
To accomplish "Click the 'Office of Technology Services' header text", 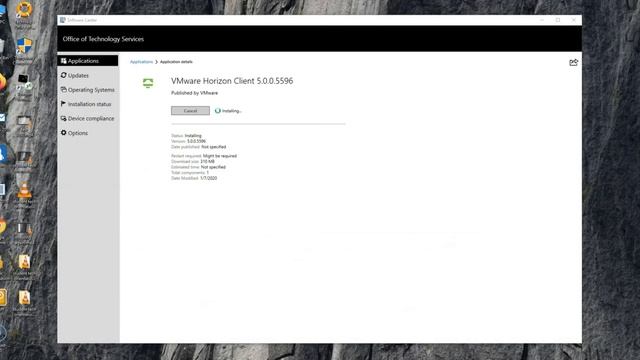I will point(103,39).
